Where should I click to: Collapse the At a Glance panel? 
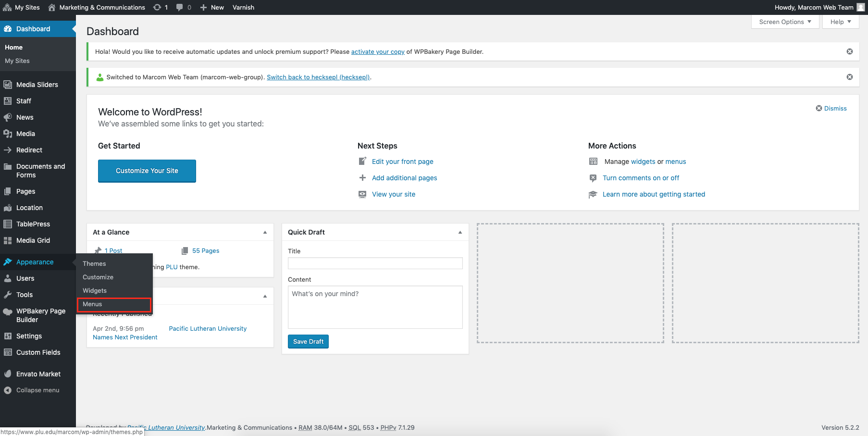coord(265,232)
